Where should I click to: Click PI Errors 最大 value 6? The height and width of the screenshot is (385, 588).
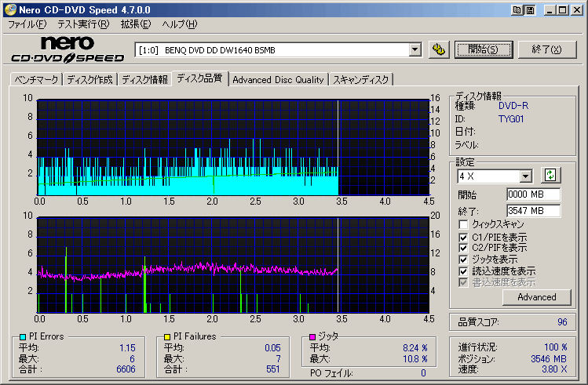pyautogui.click(x=133, y=359)
